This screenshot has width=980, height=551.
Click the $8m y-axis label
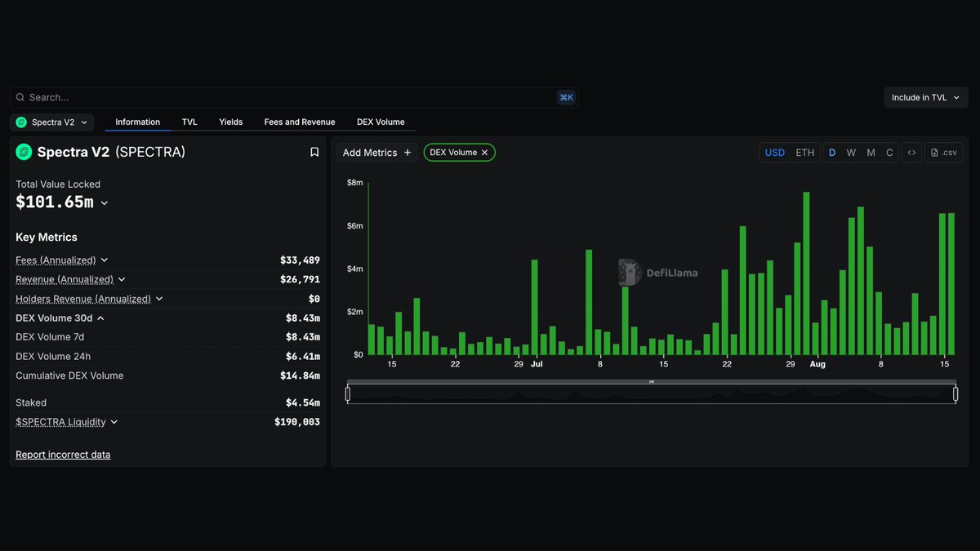354,183
